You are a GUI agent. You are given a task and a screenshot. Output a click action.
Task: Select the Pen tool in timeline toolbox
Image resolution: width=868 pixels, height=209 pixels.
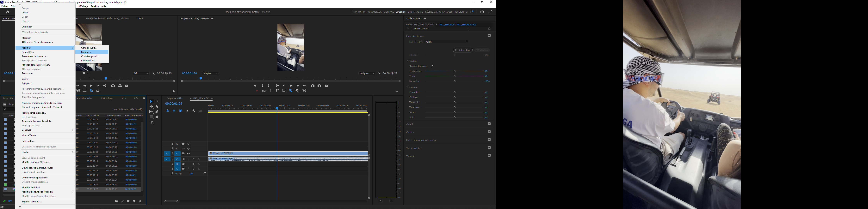click(x=157, y=112)
